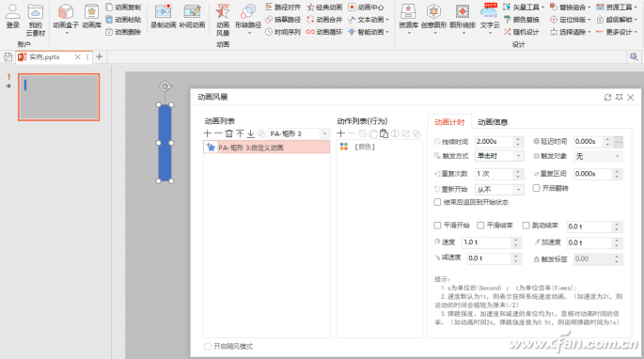Delete animation with trash icon in 动画列表
This screenshot has height=359, width=644.
coord(229,133)
